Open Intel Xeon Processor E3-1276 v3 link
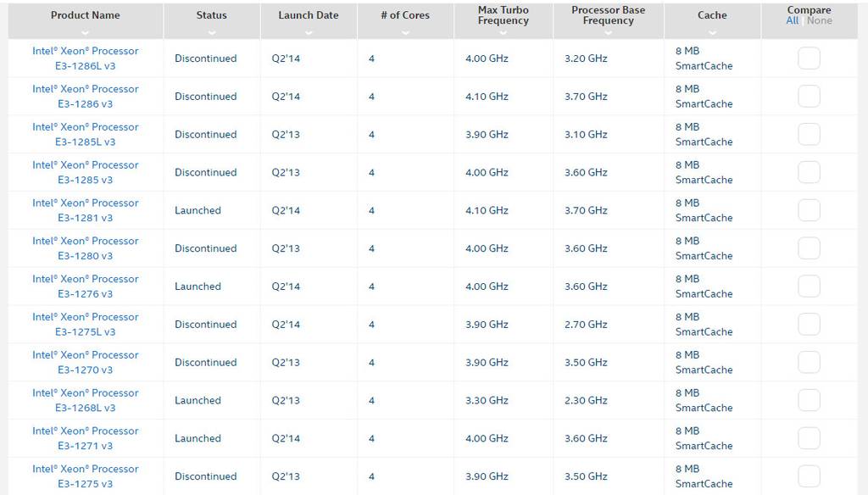 (85, 286)
